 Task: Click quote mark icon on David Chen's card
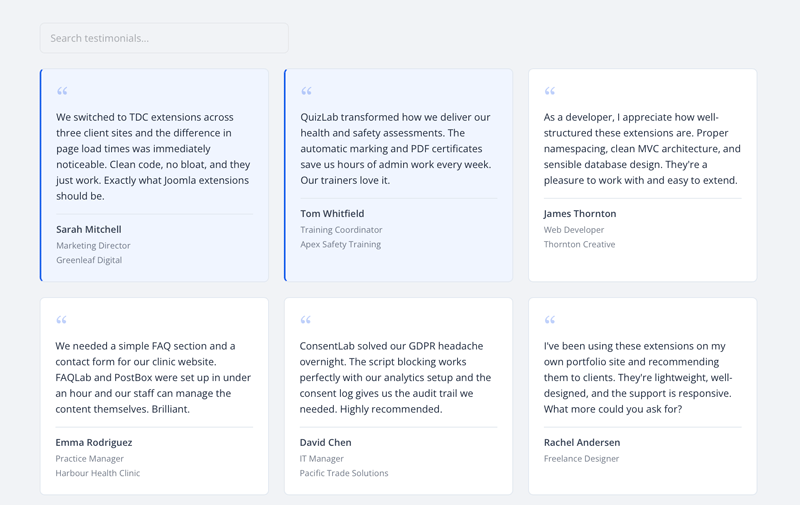pyautogui.click(x=306, y=321)
